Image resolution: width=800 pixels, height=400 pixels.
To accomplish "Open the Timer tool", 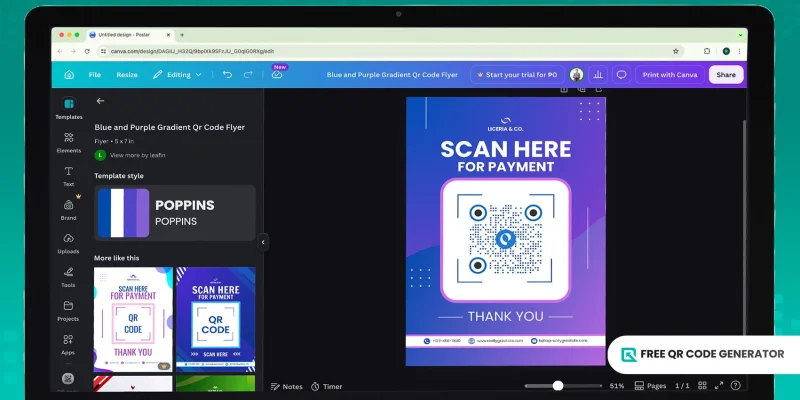I will click(327, 387).
